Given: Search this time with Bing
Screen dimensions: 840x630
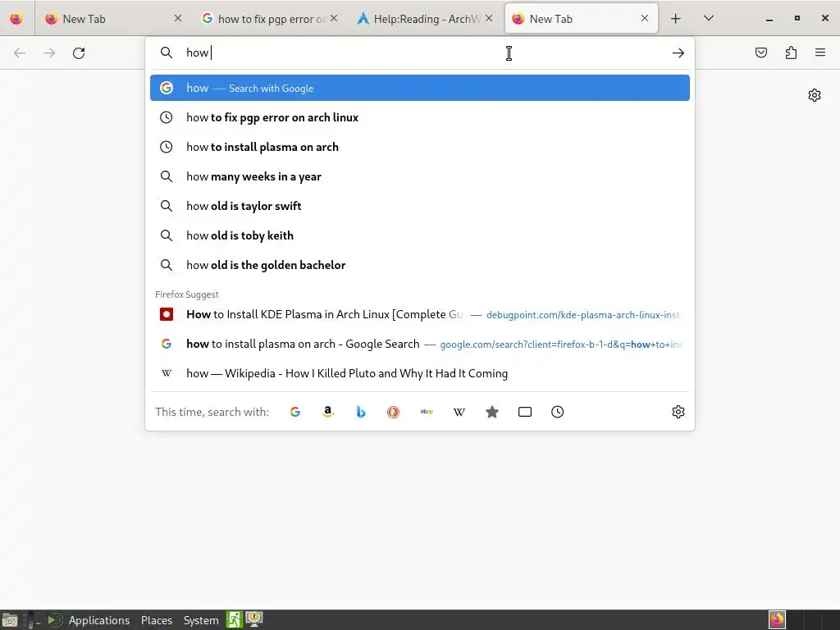Looking at the screenshot, I should [x=361, y=412].
